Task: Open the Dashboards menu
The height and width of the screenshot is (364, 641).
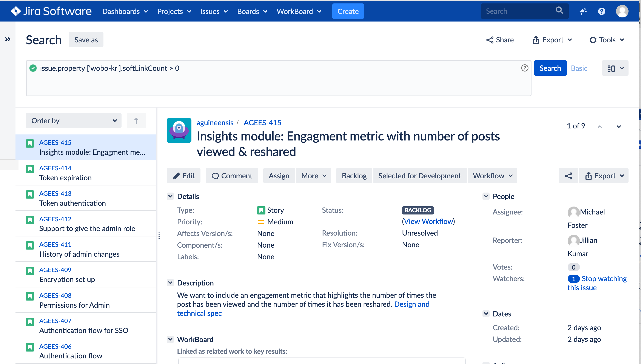Action: click(x=125, y=11)
